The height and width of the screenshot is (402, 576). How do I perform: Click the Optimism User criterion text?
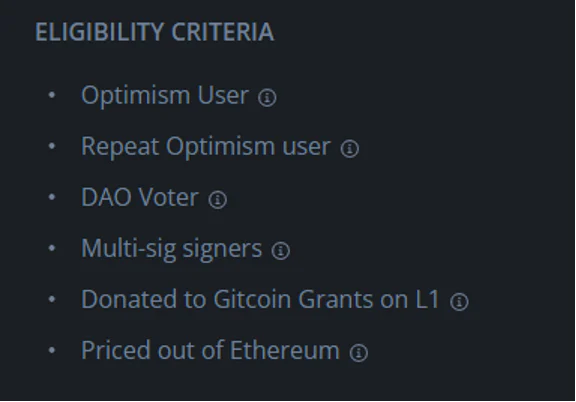tap(165, 96)
